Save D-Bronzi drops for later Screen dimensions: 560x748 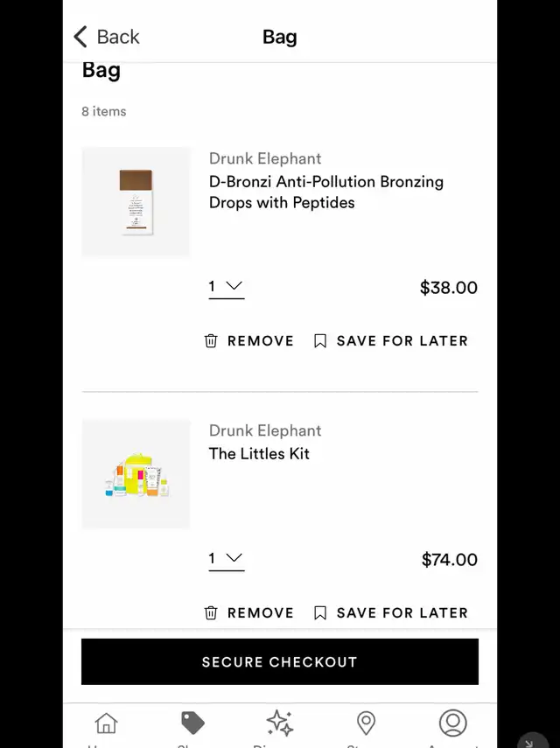391,340
